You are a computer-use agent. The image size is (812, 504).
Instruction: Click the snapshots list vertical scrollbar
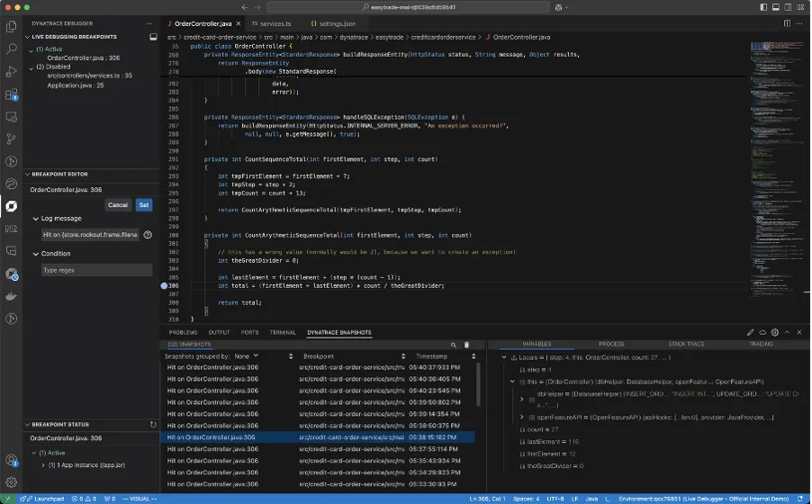click(x=477, y=384)
